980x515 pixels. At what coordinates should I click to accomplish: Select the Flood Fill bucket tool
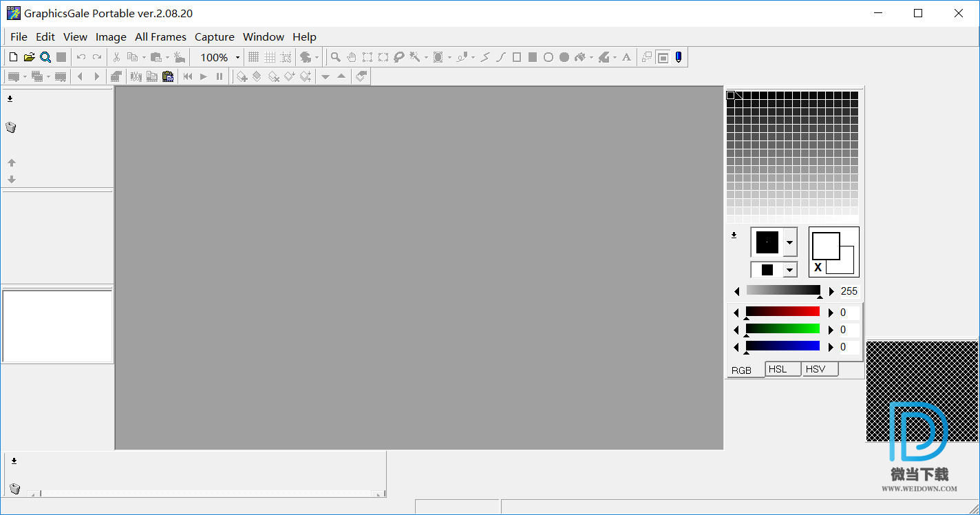pyautogui.click(x=580, y=57)
